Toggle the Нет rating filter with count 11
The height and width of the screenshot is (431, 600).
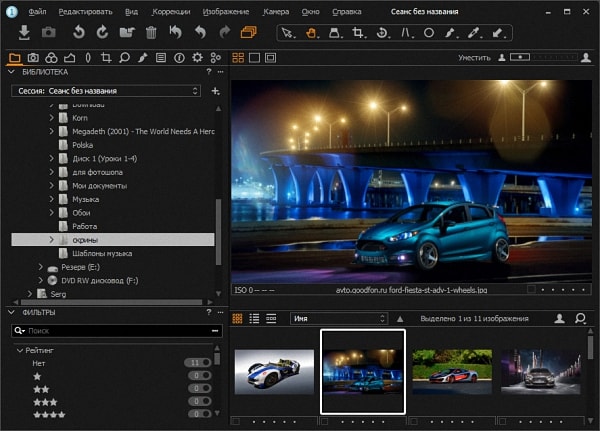198,362
